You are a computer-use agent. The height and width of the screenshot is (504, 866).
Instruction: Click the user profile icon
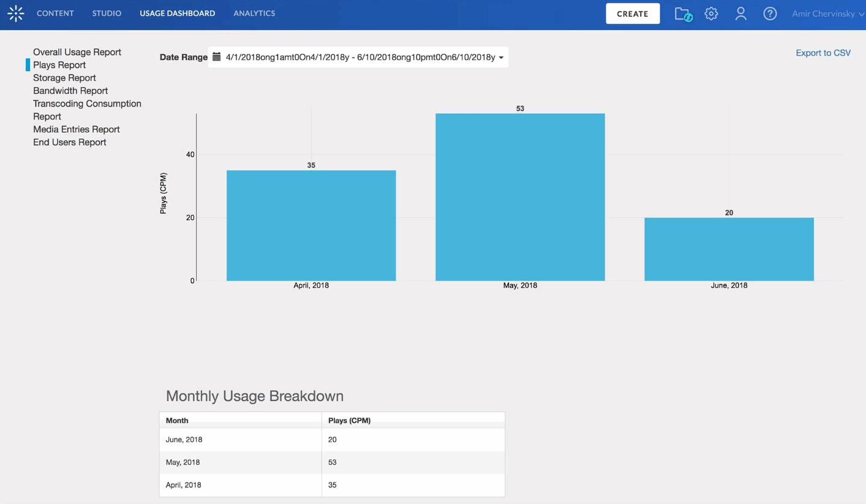click(x=740, y=13)
